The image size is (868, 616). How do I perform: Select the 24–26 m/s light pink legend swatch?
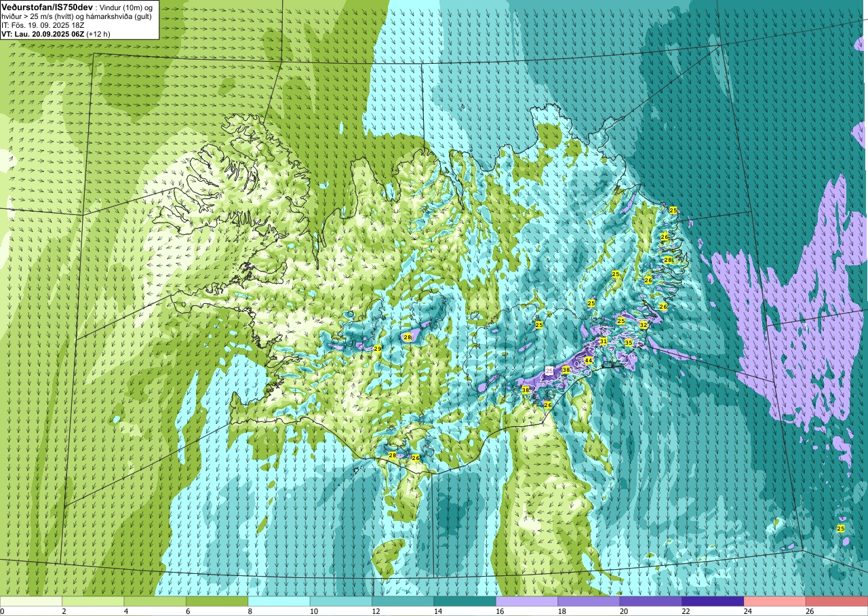pyautogui.click(x=775, y=601)
